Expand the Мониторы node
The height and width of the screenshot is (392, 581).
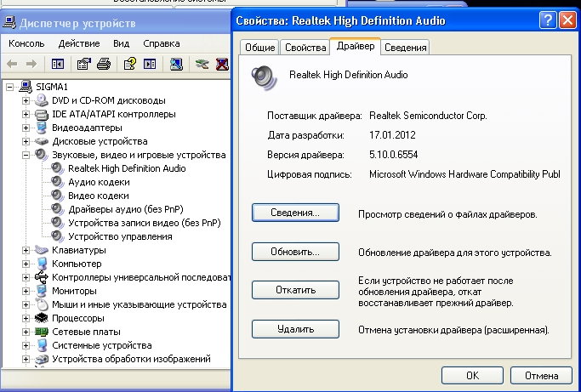point(26,291)
